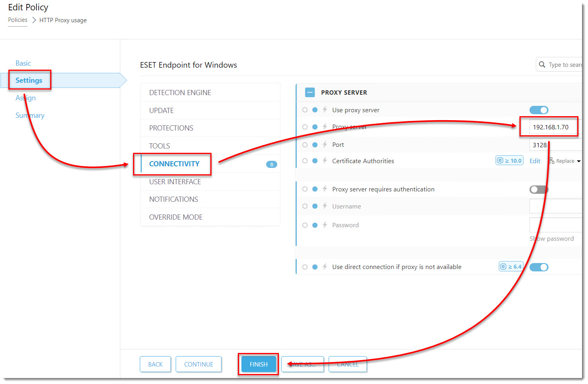Click the FINISH button
The image size is (588, 384).
click(x=259, y=364)
